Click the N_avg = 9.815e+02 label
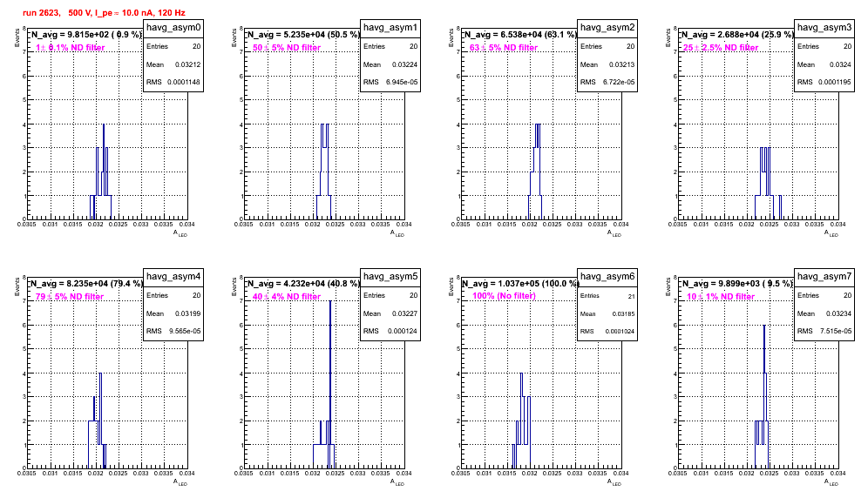This screenshot has width=868, height=498. click(86, 35)
